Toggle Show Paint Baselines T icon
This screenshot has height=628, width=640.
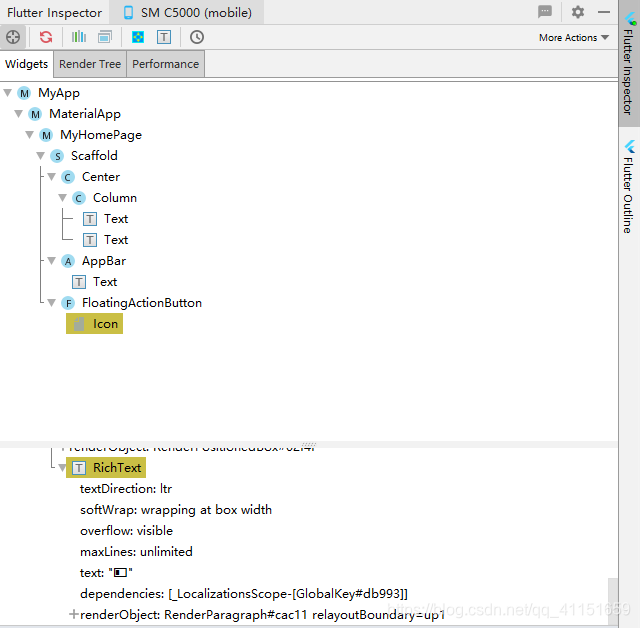164,37
